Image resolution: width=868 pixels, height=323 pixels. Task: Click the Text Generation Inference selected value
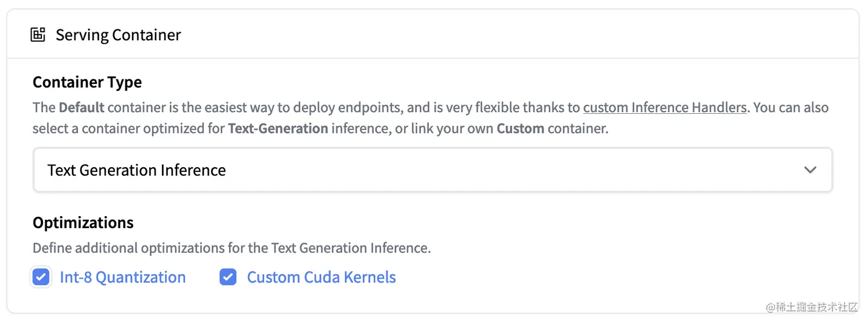tap(137, 170)
